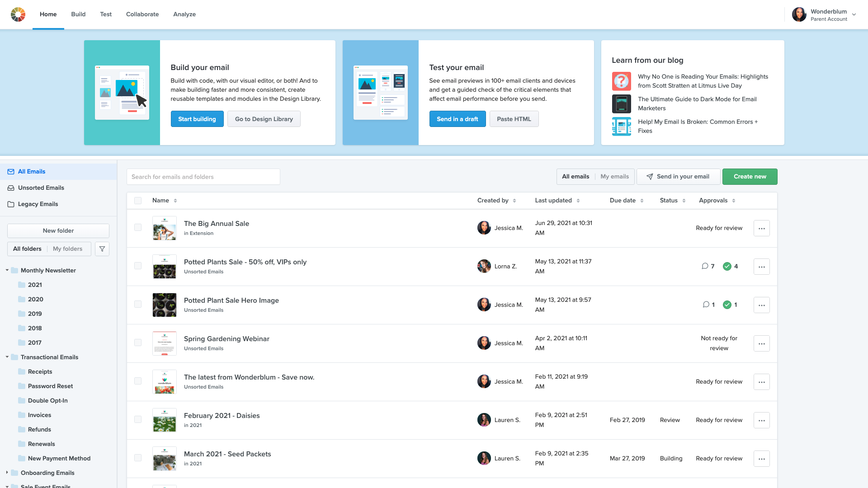
Task: Click the approvals checkmark on Potted Plant Hero Image
Action: click(727, 305)
